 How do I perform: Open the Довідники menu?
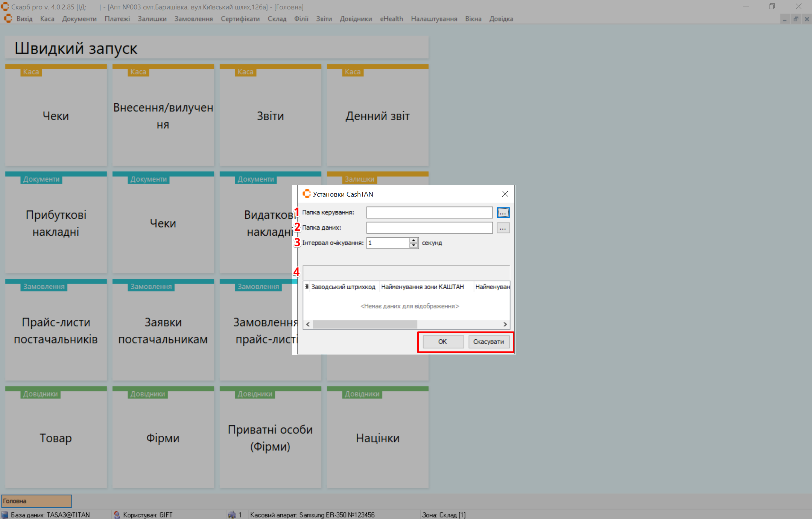356,19
